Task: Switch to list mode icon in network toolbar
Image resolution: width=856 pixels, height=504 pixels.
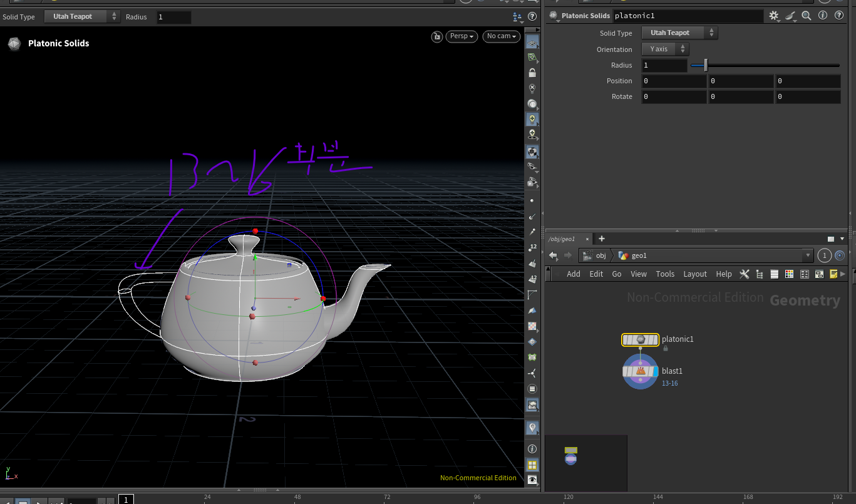Action: tap(774, 274)
